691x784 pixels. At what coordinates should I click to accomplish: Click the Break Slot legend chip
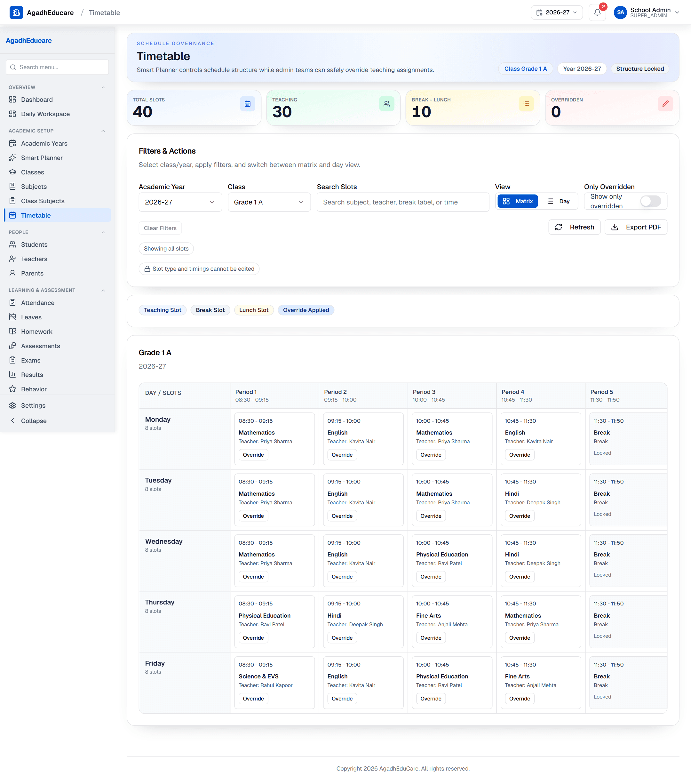(x=210, y=310)
